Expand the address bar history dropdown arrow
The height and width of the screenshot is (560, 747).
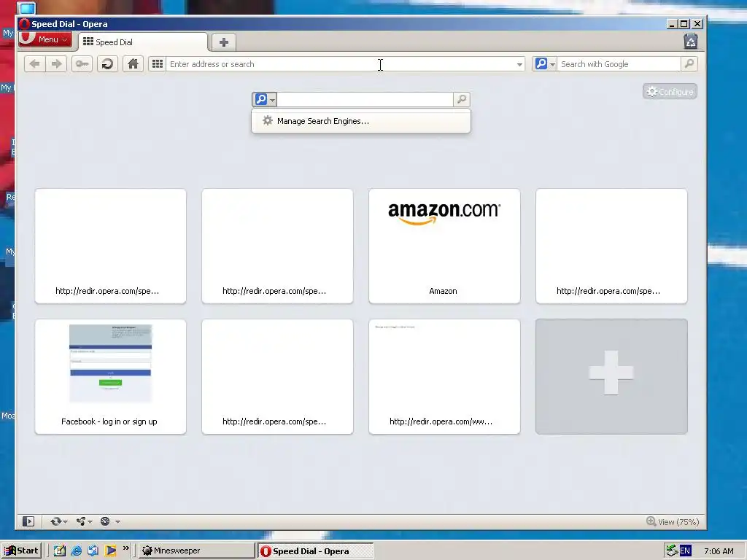[519, 64]
